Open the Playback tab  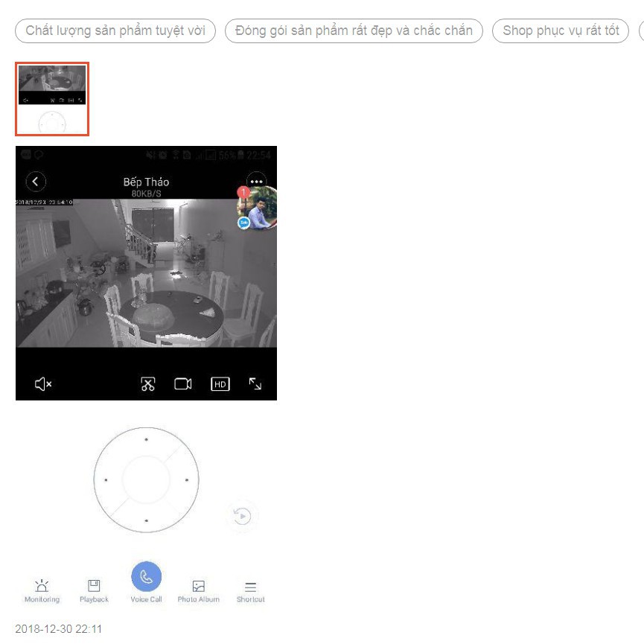coord(94,590)
